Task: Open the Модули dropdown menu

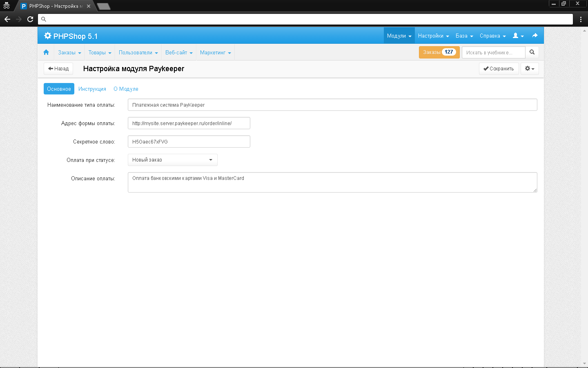Action: [399, 36]
